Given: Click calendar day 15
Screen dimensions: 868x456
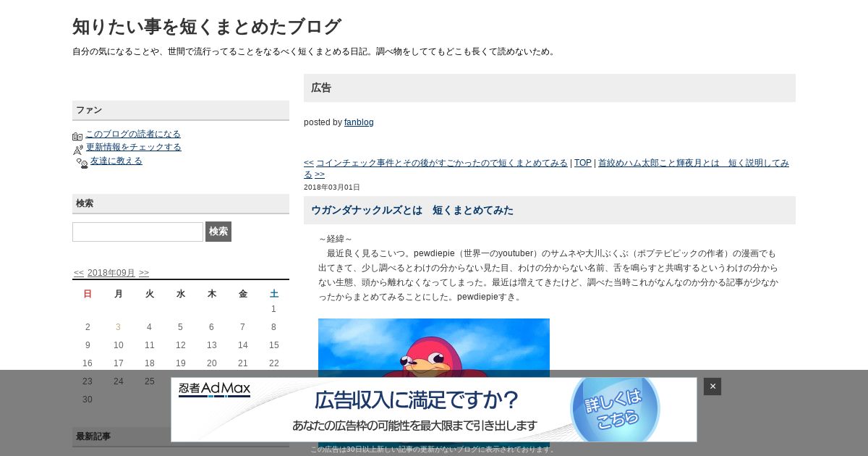Looking at the screenshot, I should pyautogui.click(x=274, y=345).
